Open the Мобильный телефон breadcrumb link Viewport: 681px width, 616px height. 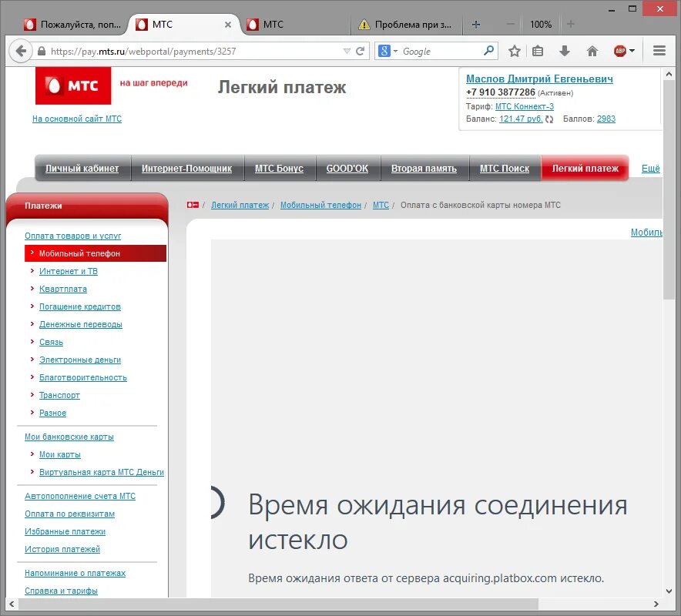(x=320, y=205)
